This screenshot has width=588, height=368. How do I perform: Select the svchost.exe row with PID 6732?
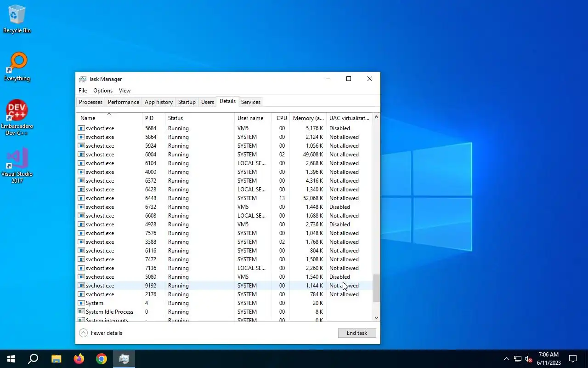click(224, 207)
